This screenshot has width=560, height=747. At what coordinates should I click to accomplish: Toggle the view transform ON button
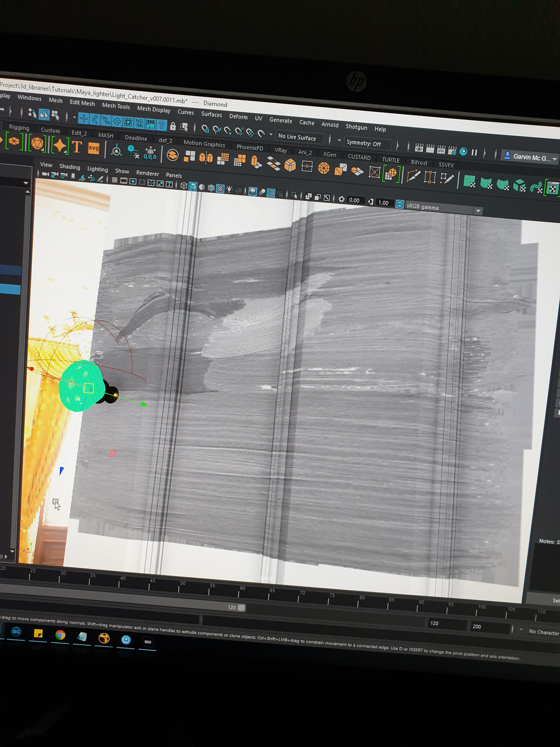click(399, 204)
